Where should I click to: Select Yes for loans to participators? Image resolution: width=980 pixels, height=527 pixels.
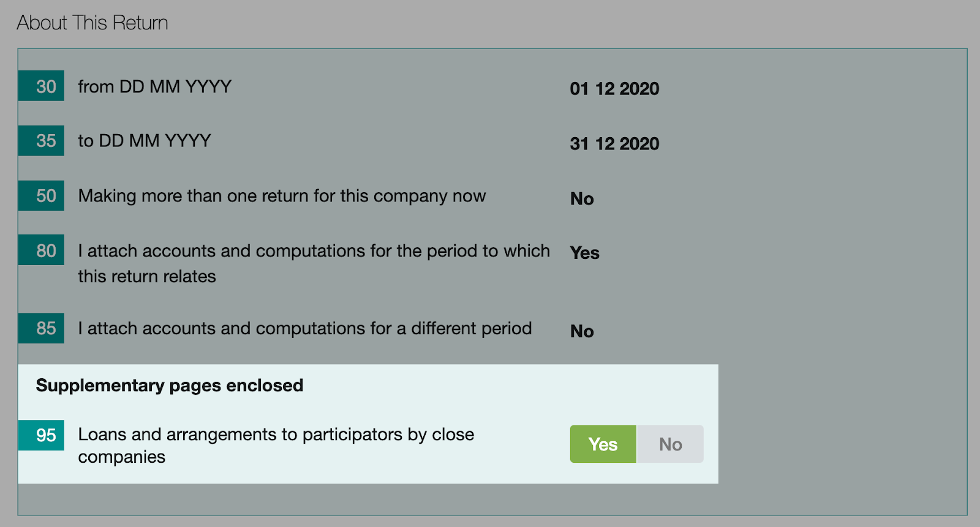click(x=603, y=444)
